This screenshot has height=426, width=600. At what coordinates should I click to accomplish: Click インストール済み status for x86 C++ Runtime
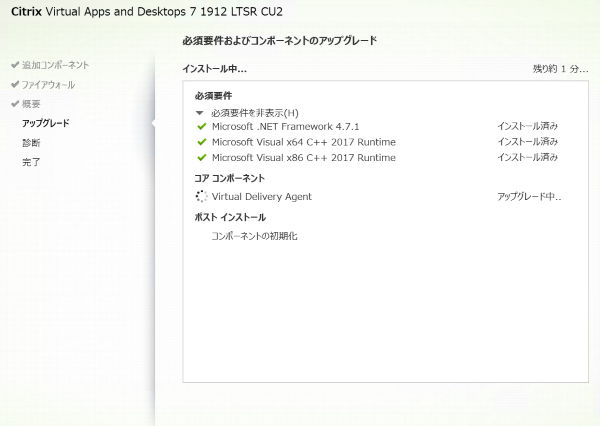pos(528,157)
